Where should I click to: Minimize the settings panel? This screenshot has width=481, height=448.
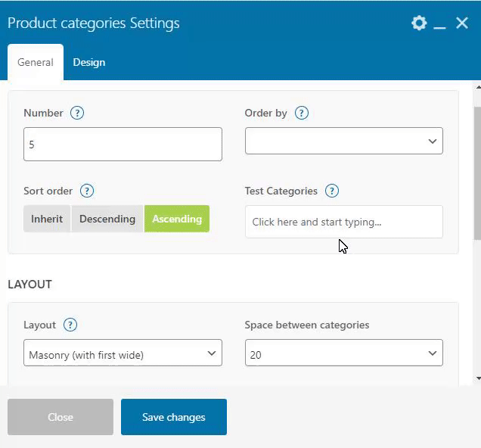440,24
